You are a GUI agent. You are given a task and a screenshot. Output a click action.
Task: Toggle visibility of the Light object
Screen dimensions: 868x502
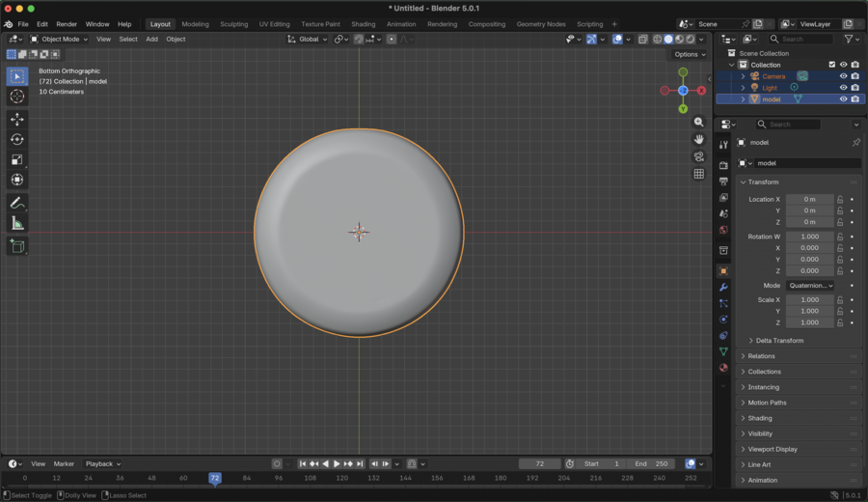(843, 88)
